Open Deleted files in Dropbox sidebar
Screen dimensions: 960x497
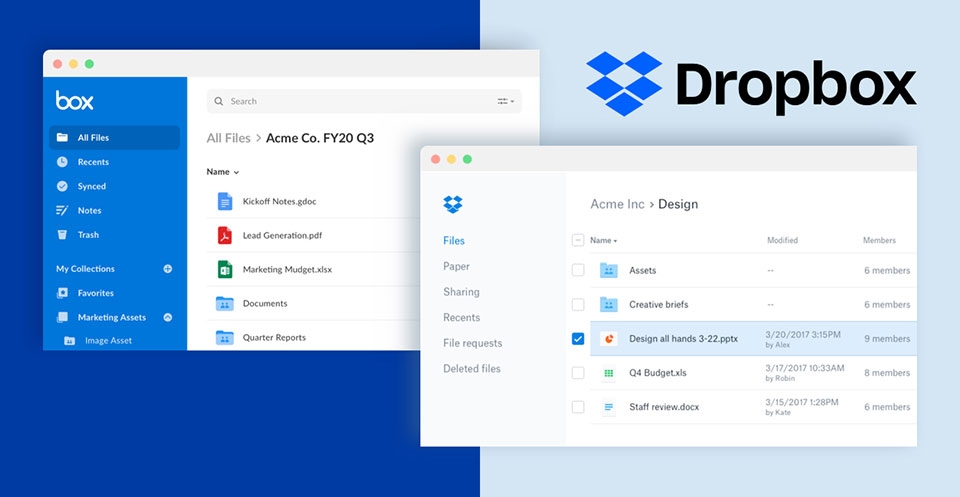pyautogui.click(x=471, y=368)
